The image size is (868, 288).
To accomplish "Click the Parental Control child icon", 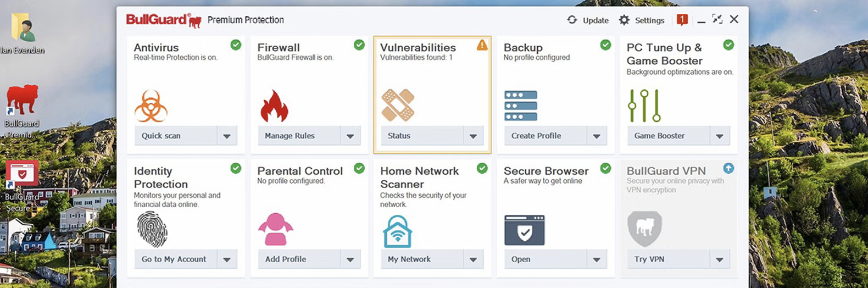I will pos(275,229).
